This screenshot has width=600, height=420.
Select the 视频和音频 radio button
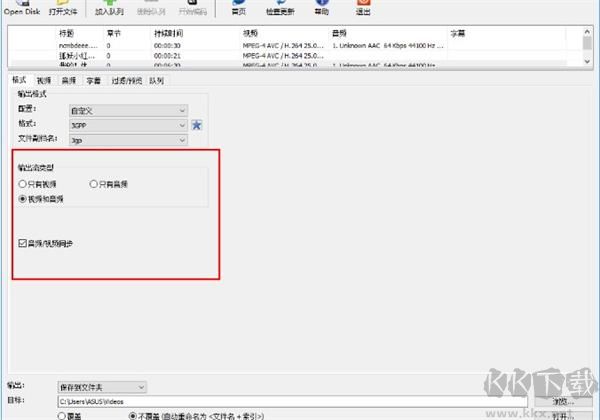tap(41, 199)
